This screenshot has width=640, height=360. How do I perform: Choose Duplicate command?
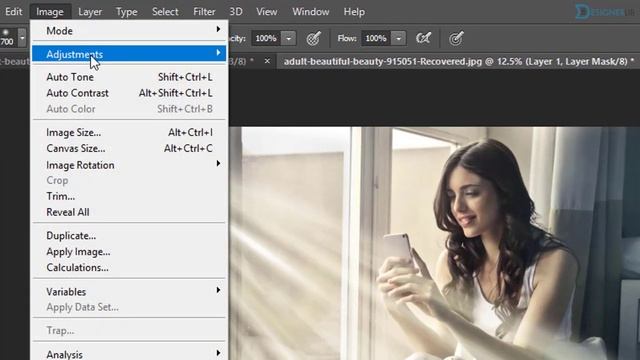click(129, 236)
